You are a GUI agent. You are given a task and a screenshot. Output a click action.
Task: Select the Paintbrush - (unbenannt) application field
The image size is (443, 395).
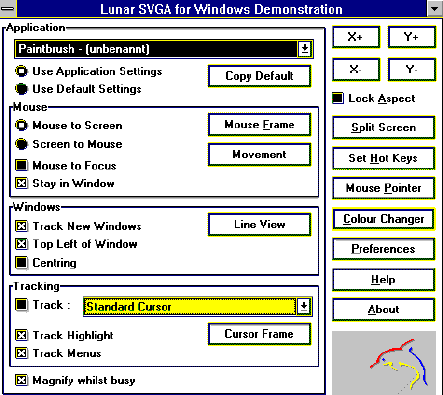tap(156, 49)
